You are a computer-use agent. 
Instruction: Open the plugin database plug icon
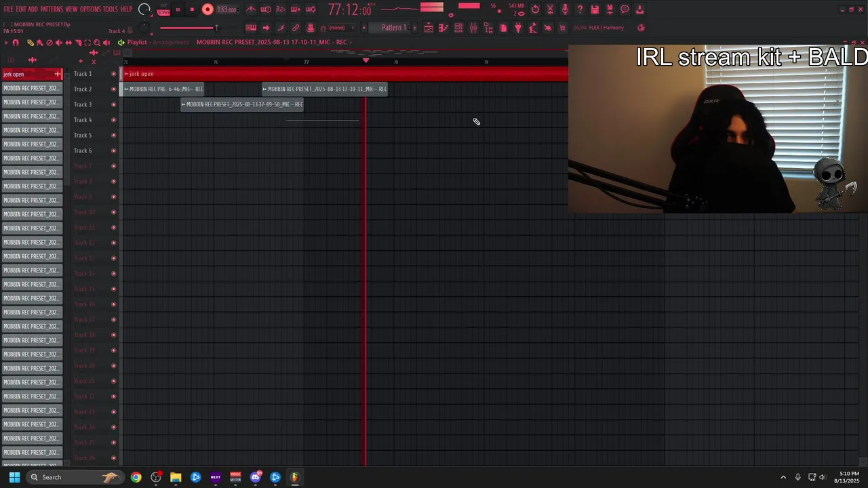pos(518,28)
